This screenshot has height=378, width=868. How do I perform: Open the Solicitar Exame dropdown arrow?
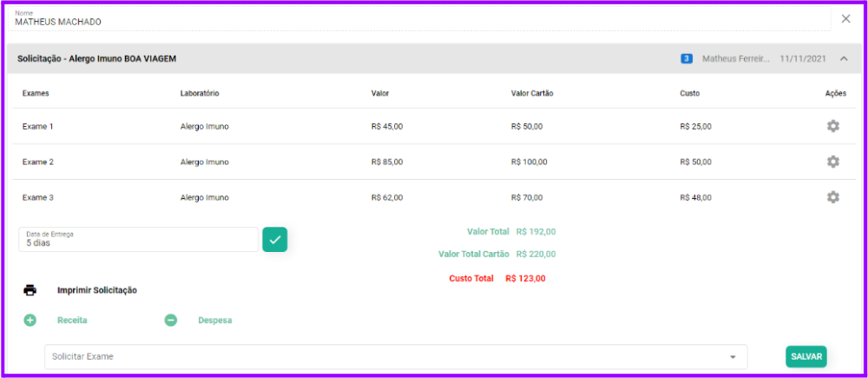[x=733, y=357]
